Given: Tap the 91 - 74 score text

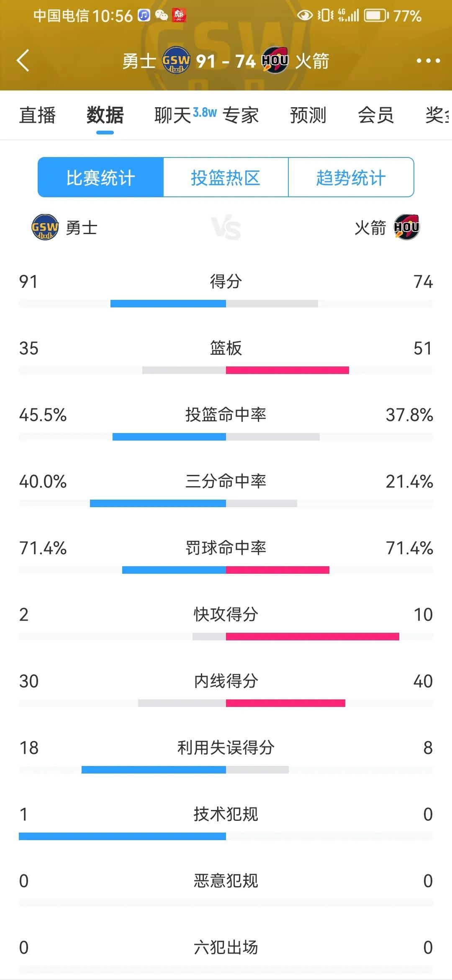Looking at the screenshot, I should tap(226, 61).
